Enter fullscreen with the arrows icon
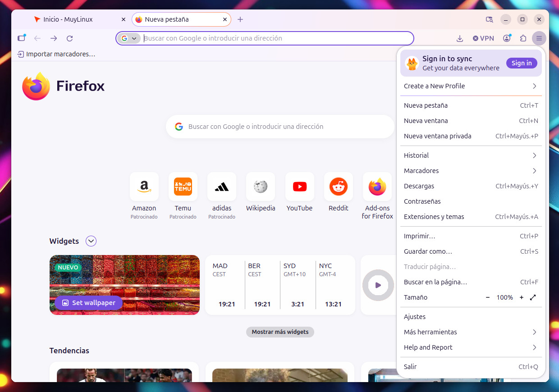The width and height of the screenshot is (559, 392). pos(533,297)
